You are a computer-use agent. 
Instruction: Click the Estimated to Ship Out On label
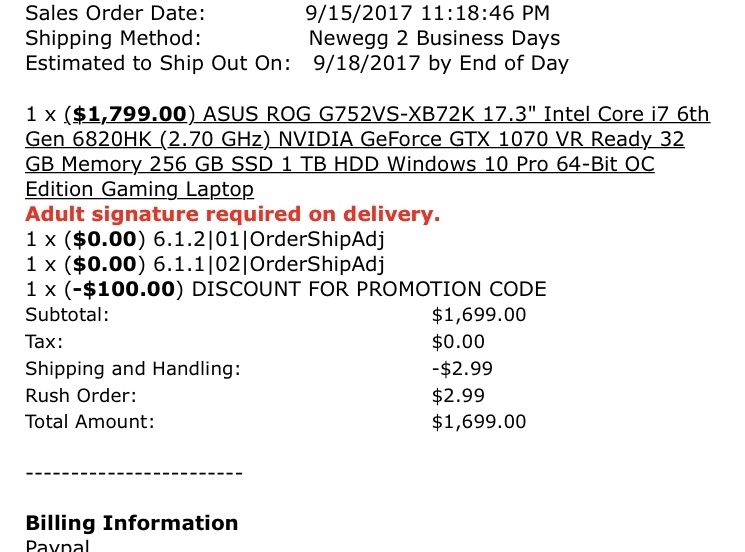point(158,63)
